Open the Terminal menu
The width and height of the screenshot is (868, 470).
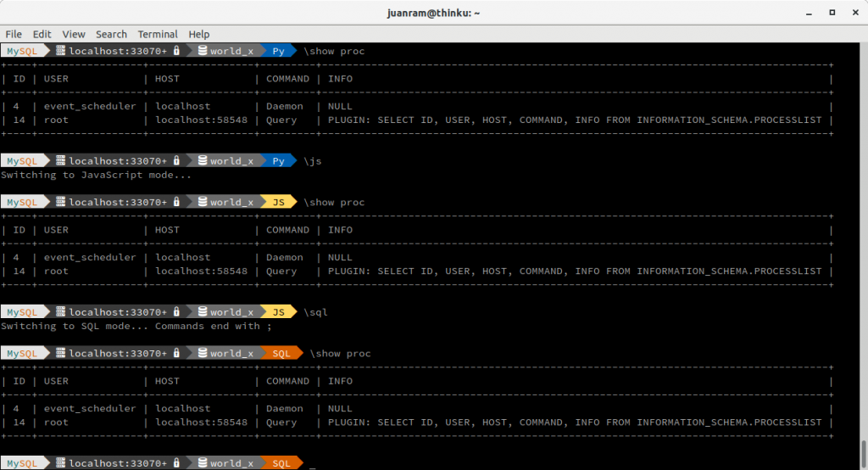(158, 34)
